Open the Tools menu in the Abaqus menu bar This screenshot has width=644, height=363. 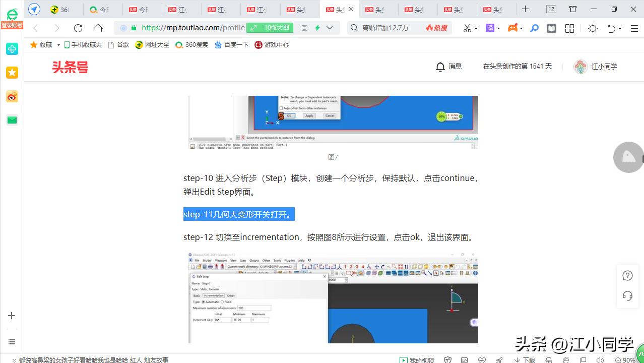tap(277, 261)
